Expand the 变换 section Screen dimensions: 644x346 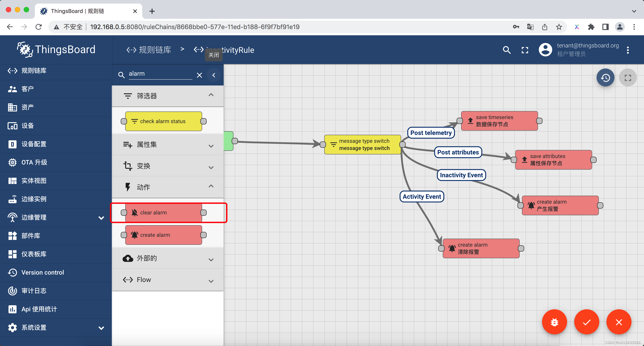point(168,166)
